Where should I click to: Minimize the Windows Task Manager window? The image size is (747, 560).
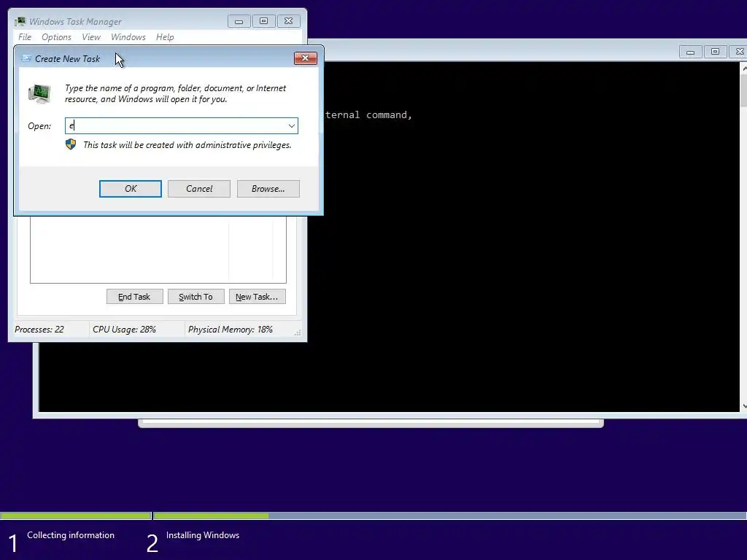[239, 21]
